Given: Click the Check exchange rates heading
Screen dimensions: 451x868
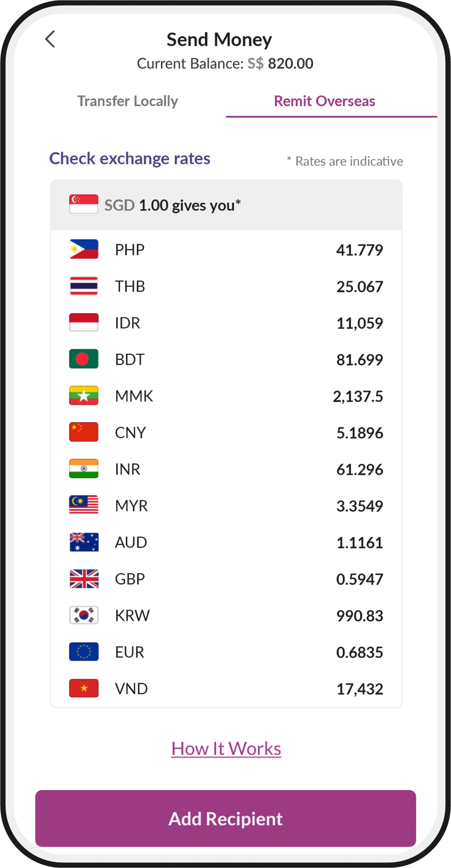Looking at the screenshot, I should (130, 159).
